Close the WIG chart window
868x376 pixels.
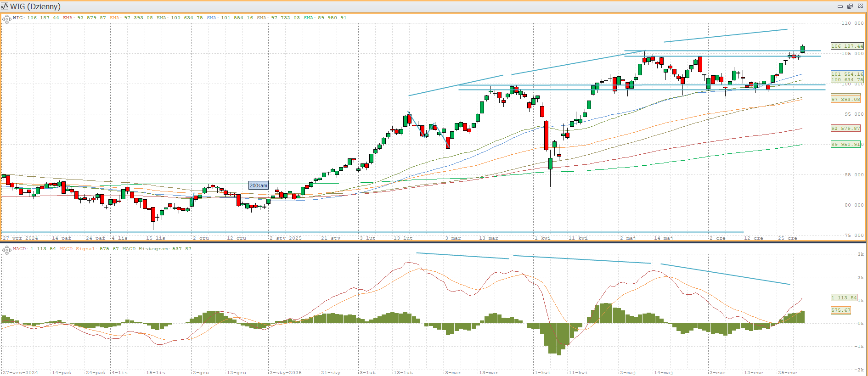pyautogui.click(x=860, y=6)
